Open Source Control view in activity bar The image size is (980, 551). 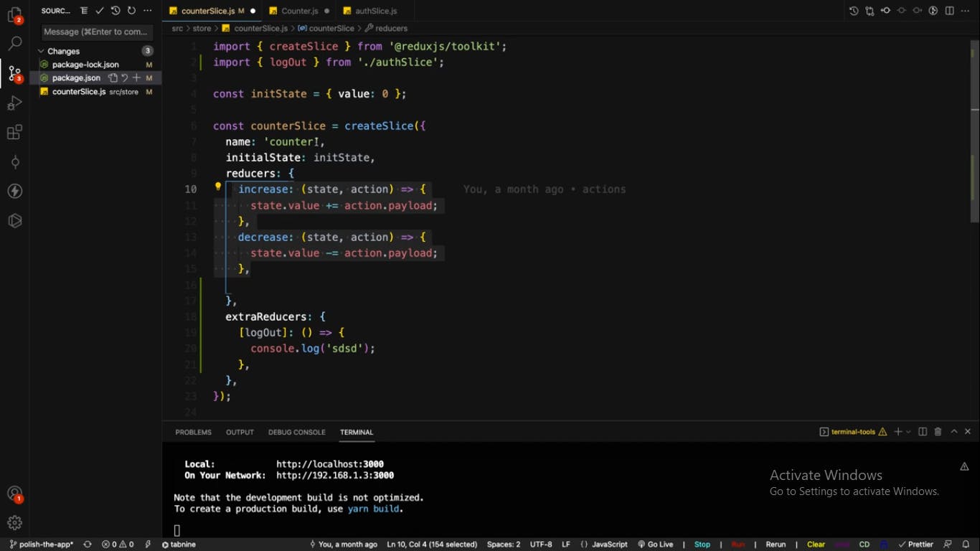(14, 73)
